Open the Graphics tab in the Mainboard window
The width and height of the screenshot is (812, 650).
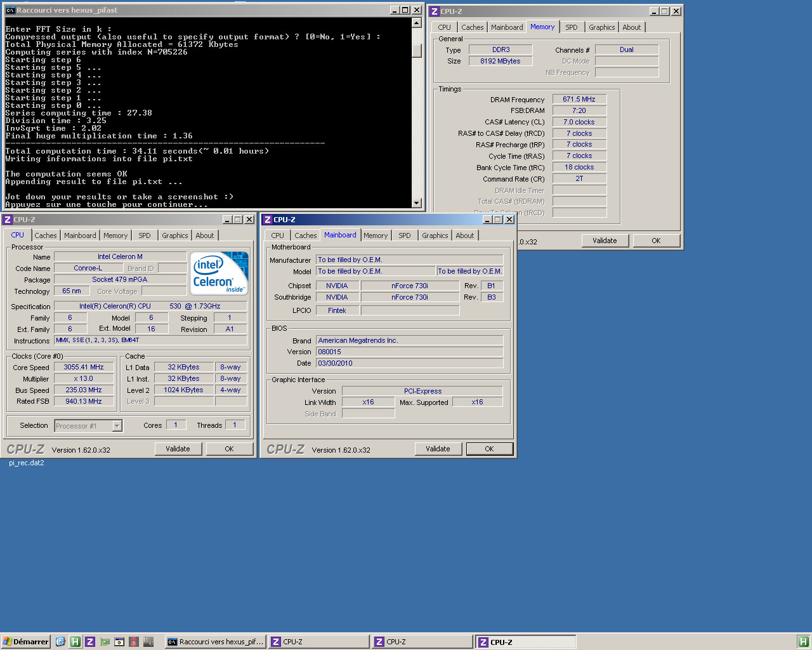pos(435,235)
